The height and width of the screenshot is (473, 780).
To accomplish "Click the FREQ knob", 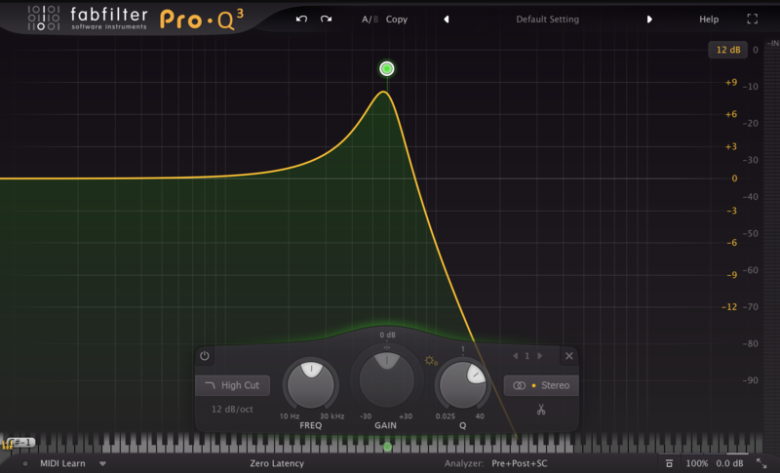I will point(311,384).
